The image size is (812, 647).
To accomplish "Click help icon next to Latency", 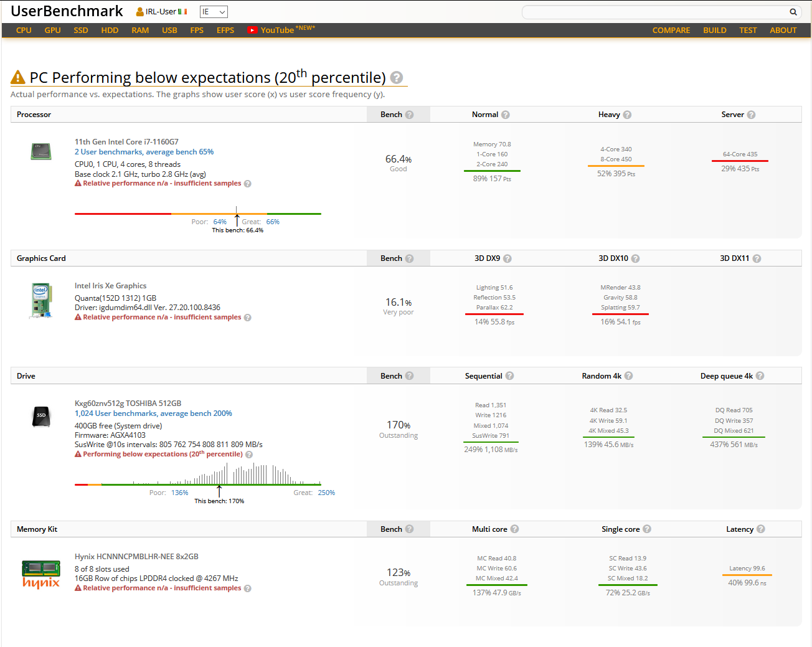I will (x=760, y=529).
